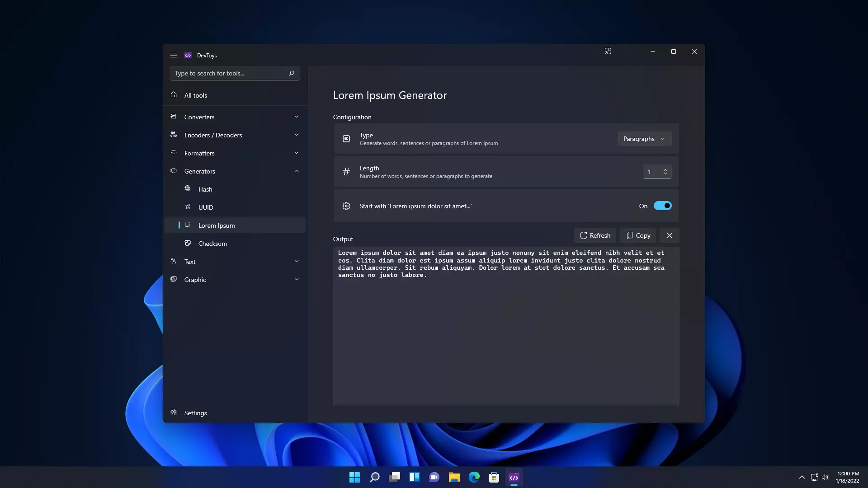868x488 pixels.
Task: Click the Converters category icon
Action: click(174, 117)
